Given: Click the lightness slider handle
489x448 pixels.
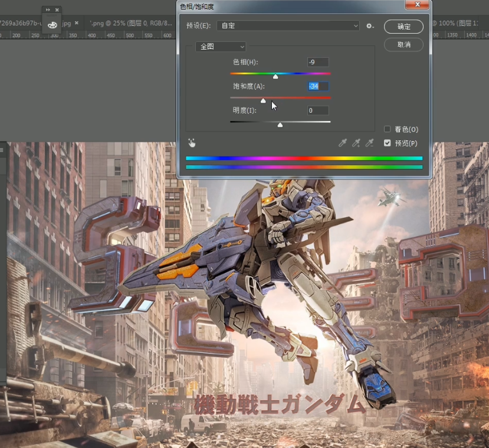Looking at the screenshot, I should (280, 125).
